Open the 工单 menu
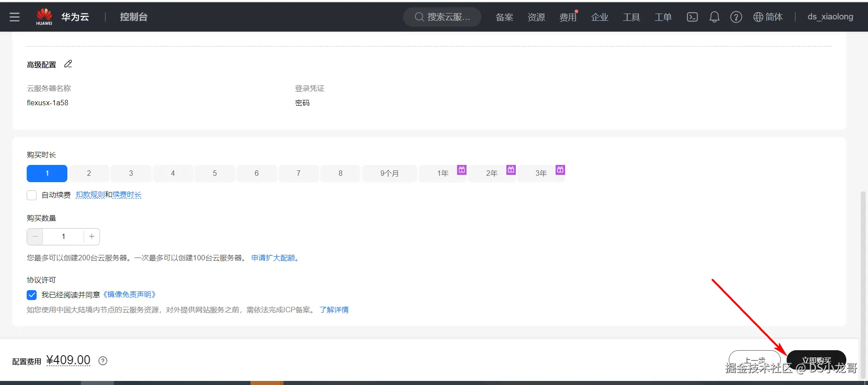The width and height of the screenshot is (868, 385). (663, 17)
